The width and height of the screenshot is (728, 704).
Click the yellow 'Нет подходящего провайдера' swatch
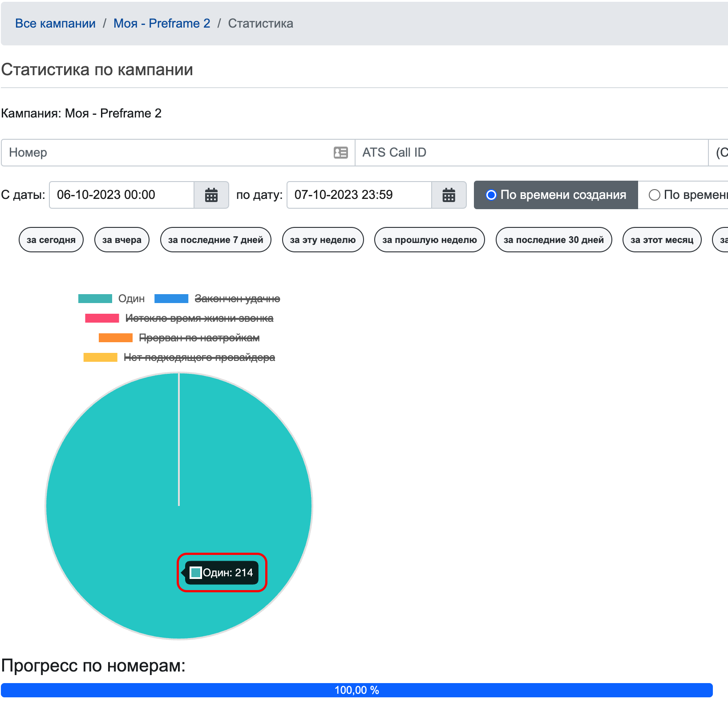[101, 357]
